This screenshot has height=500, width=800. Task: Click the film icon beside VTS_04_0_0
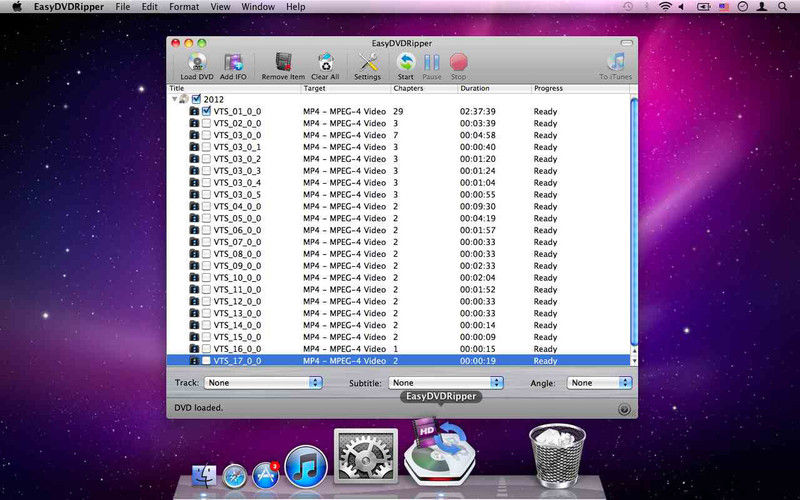pos(194,206)
